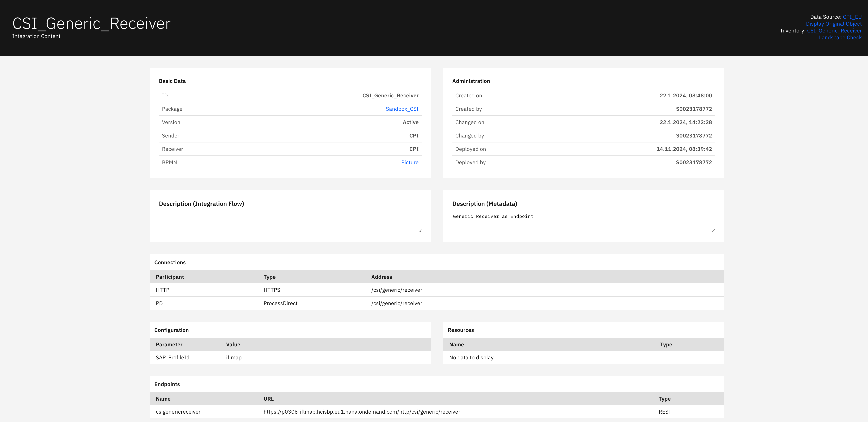Grab the Metadata description resize handle
Viewport: 868px width, 422px height.
click(x=713, y=231)
